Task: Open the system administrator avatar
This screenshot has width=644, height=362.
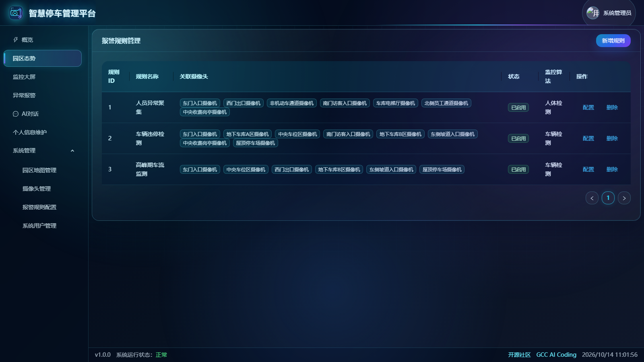Action: (x=593, y=13)
